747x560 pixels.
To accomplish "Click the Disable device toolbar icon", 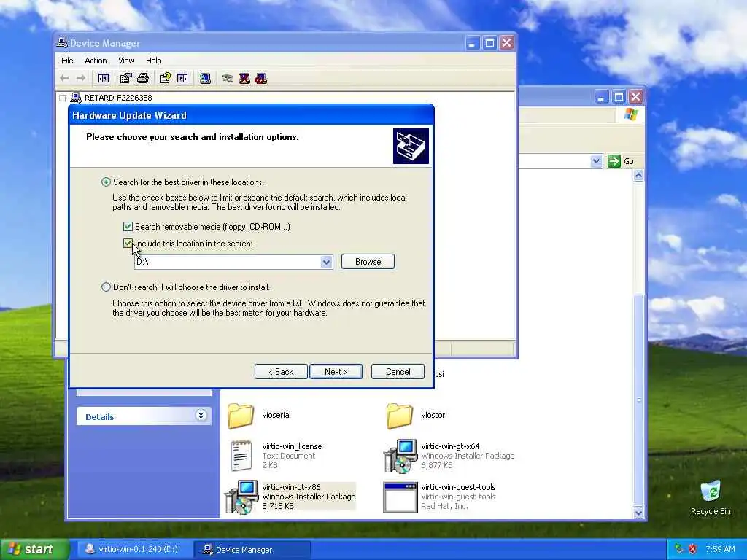I will 261,78.
